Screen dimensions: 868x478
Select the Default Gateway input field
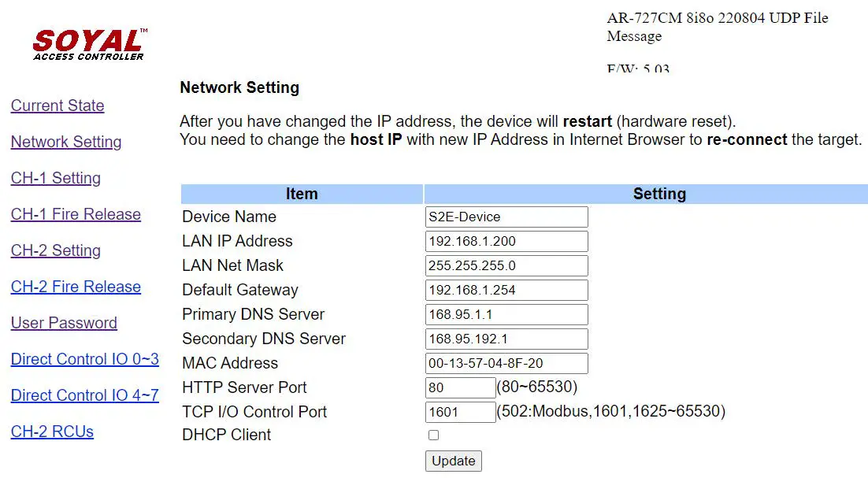[x=506, y=290]
